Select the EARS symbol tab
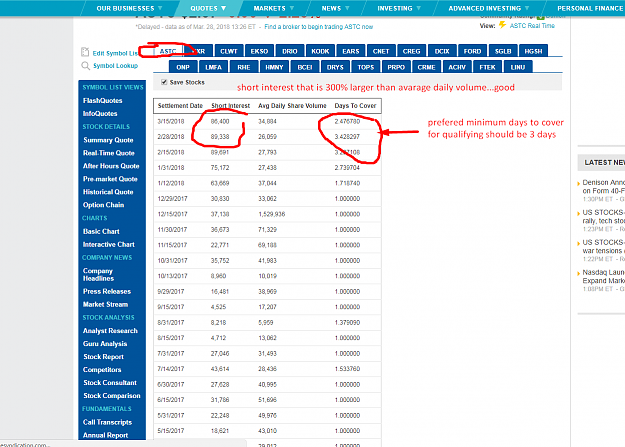The height and width of the screenshot is (447, 625). point(351,51)
